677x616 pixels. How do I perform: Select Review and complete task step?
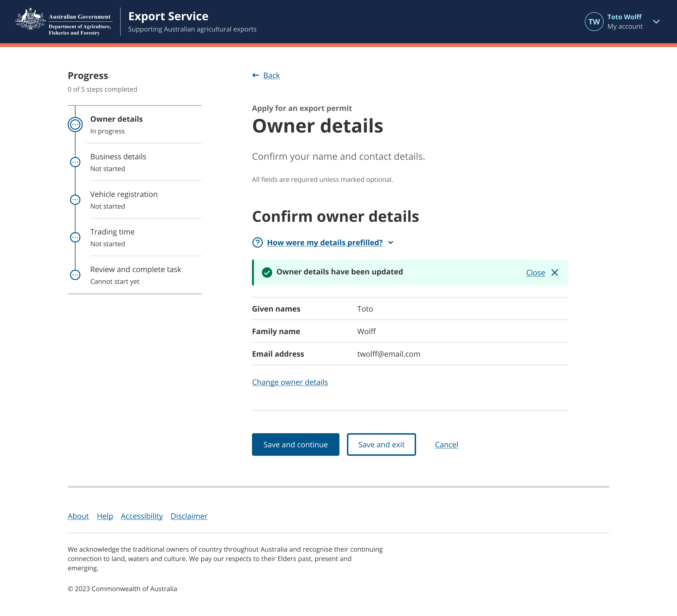[x=135, y=269]
